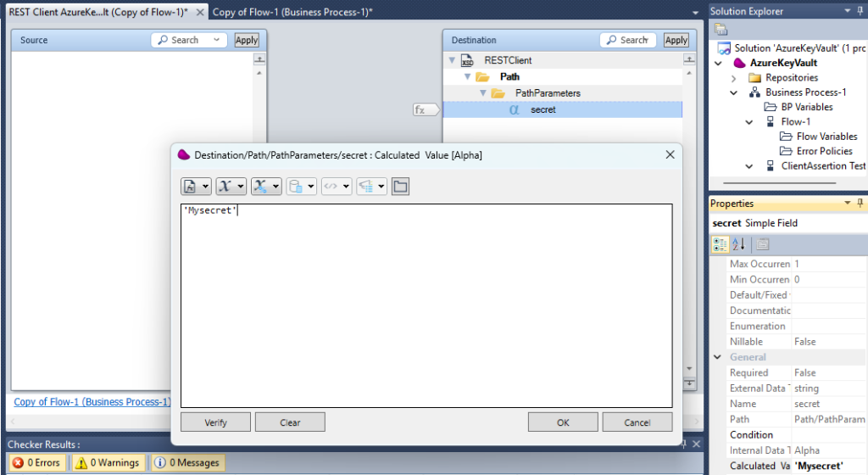Collapse the Business Process-1 node
The image size is (868, 475).
[734, 92]
